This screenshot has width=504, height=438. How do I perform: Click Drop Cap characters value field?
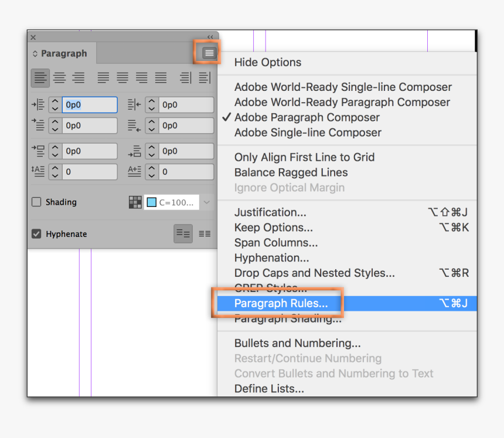pyautogui.click(x=186, y=172)
